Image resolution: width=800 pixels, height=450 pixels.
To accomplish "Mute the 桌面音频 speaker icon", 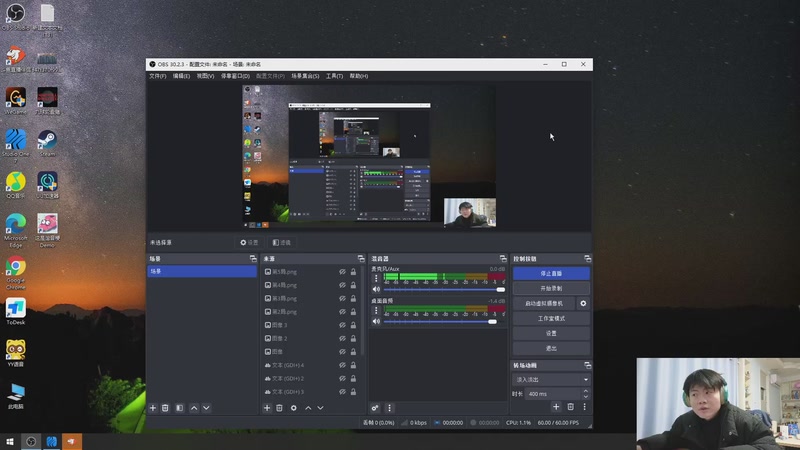I will click(x=377, y=321).
